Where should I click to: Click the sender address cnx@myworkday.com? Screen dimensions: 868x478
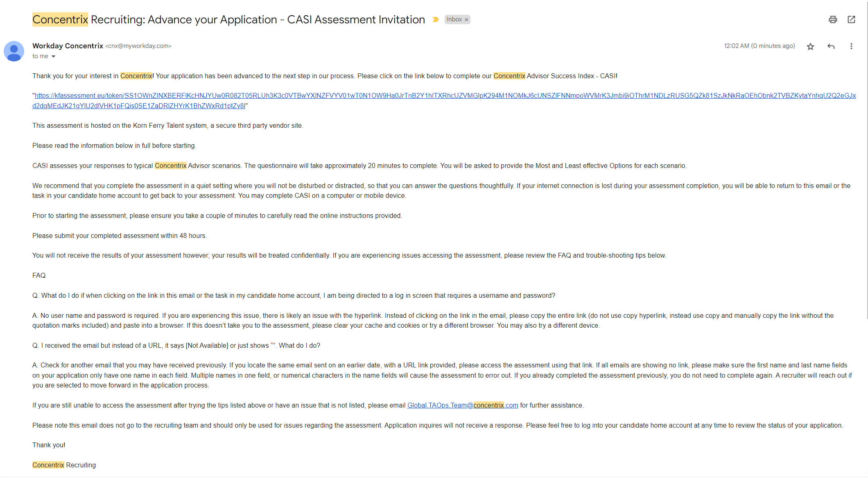click(x=138, y=46)
